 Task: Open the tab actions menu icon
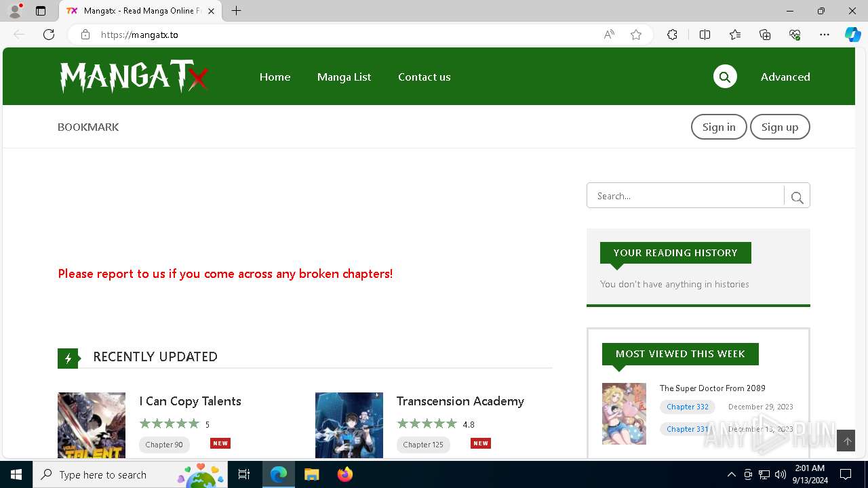click(41, 11)
